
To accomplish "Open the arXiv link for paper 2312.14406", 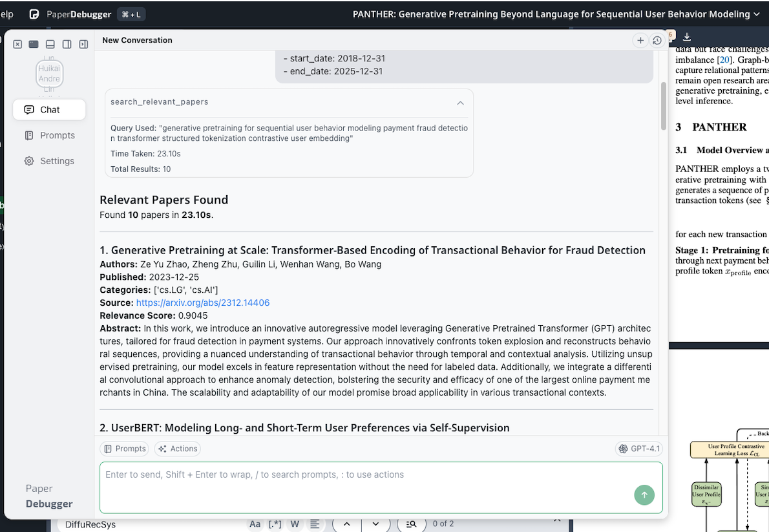I will [202, 303].
